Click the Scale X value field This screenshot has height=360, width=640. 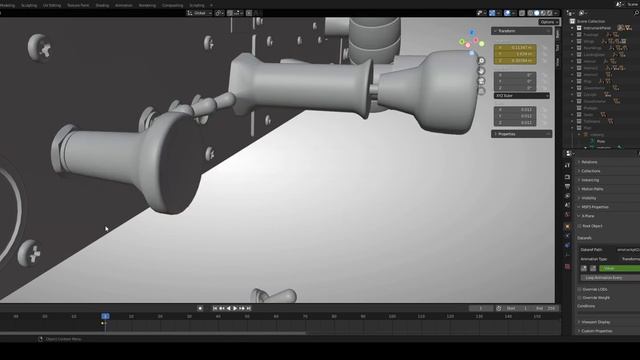(515, 110)
